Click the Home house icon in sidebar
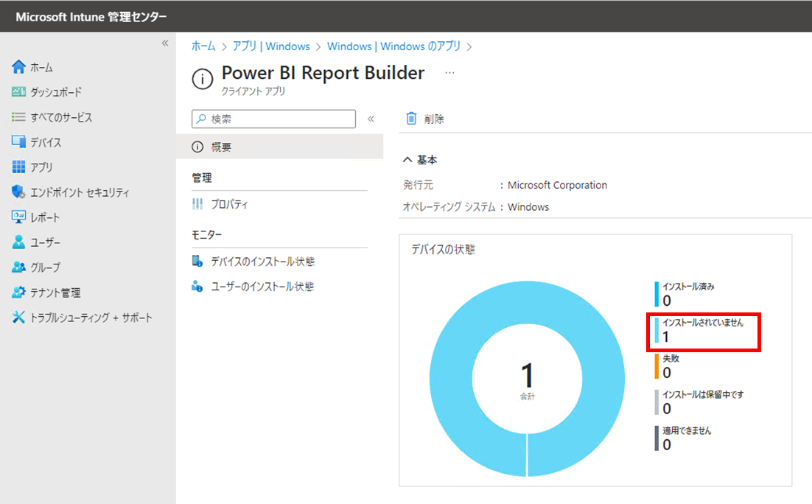The width and height of the screenshot is (812, 504). click(x=18, y=67)
